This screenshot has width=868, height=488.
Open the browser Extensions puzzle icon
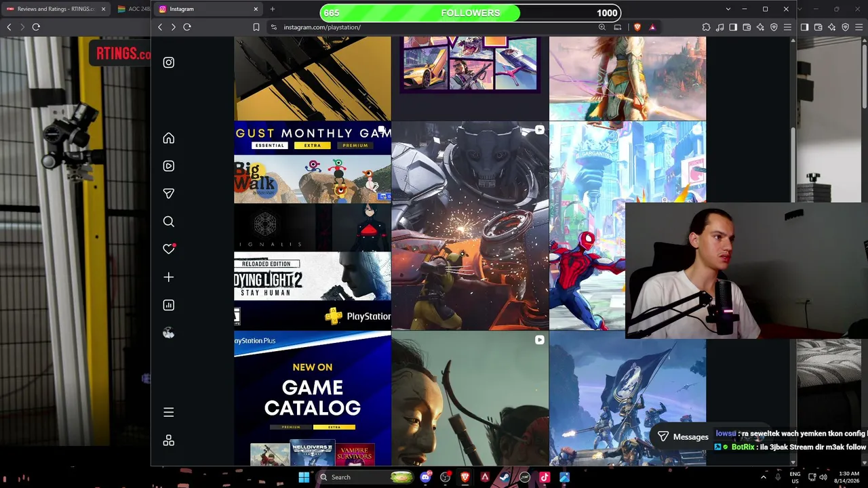pyautogui.click(x=707, y=27)
